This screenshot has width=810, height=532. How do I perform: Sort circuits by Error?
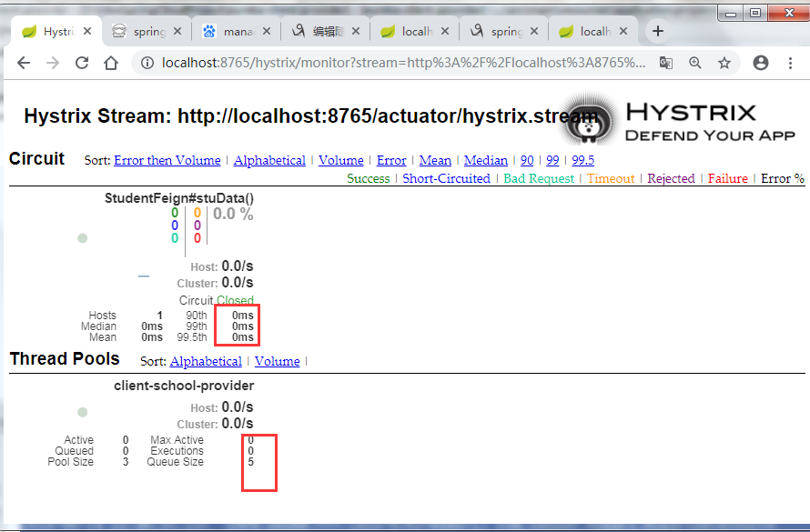click(x=391, y=160)
